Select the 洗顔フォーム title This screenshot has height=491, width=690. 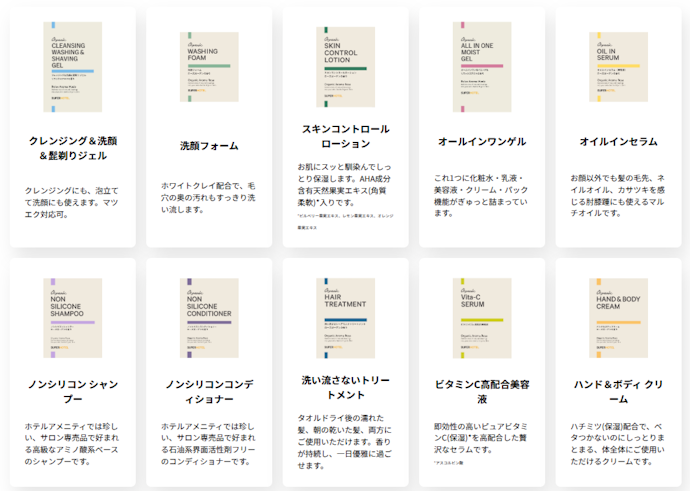tap(209, 146)
